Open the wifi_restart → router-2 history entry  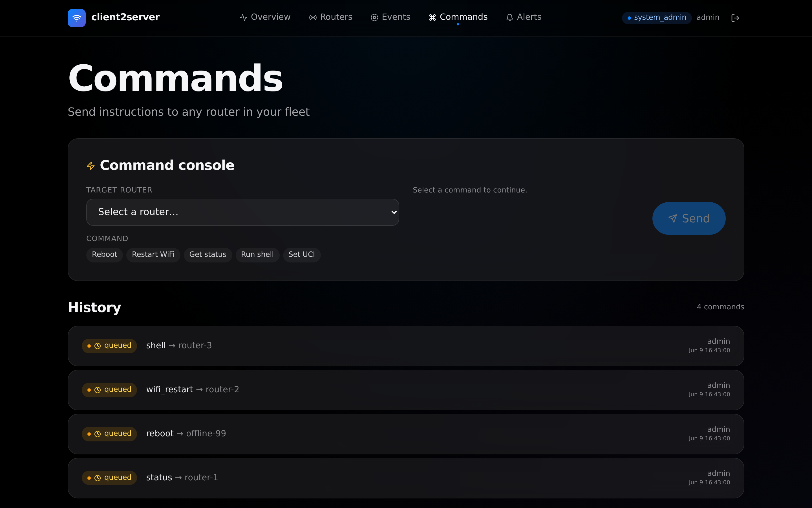pyautogui.click(x=406, y=390)
